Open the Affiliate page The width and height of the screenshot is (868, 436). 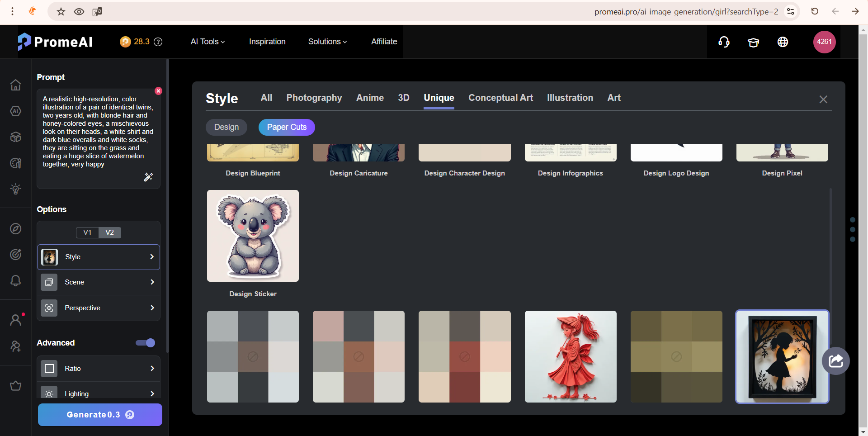pos(384,42)
